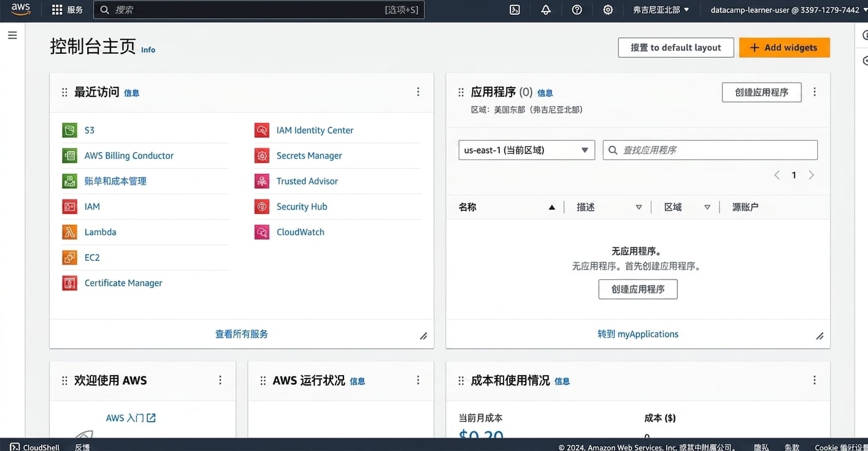Open the Lambda service link
The width and height of the screenshot is (868, 451).
(101, 232)
